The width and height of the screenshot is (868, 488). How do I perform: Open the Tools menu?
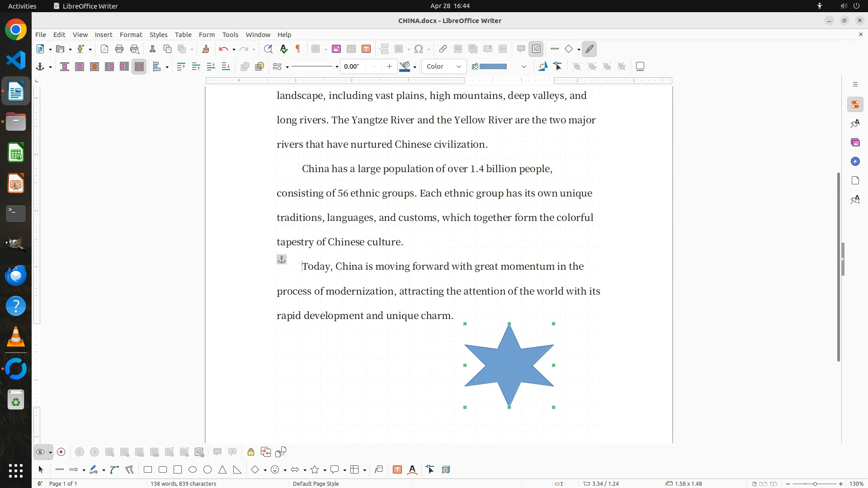click(230, 35)
